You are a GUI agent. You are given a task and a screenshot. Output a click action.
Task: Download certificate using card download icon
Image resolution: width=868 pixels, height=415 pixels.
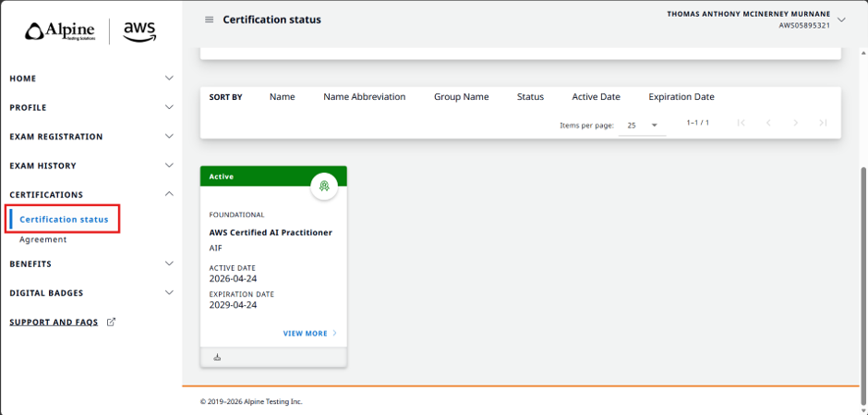[x=217, y=358]
